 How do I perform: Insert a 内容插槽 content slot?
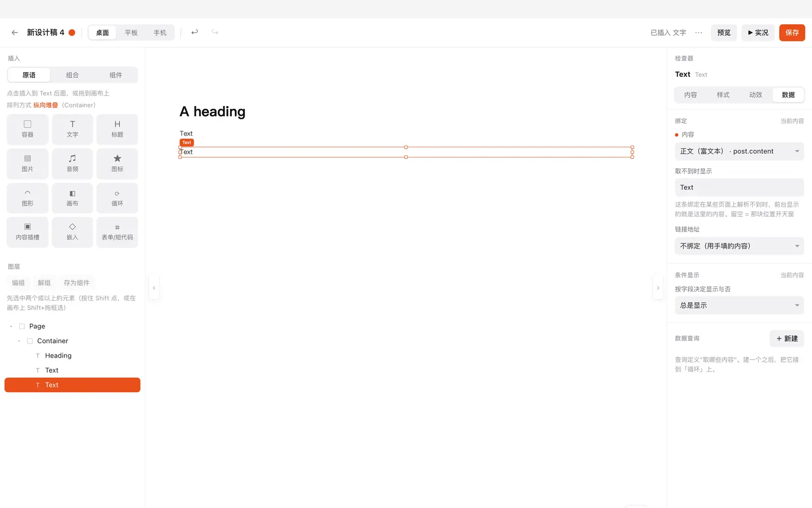point(27,232)
